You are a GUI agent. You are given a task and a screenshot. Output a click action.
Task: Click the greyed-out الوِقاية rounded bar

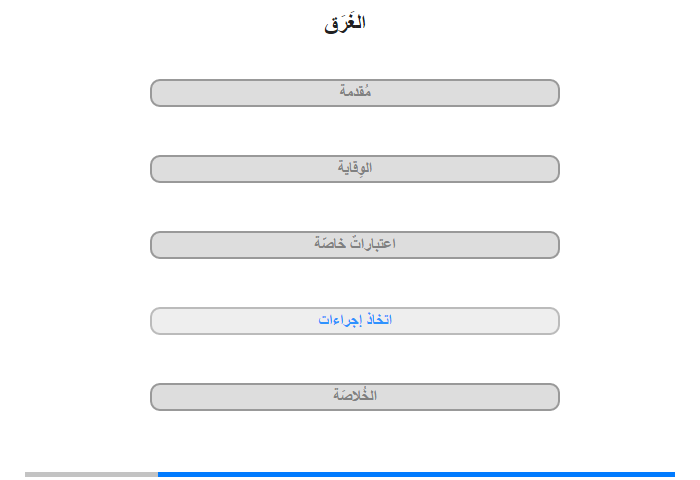click(354, 169)
